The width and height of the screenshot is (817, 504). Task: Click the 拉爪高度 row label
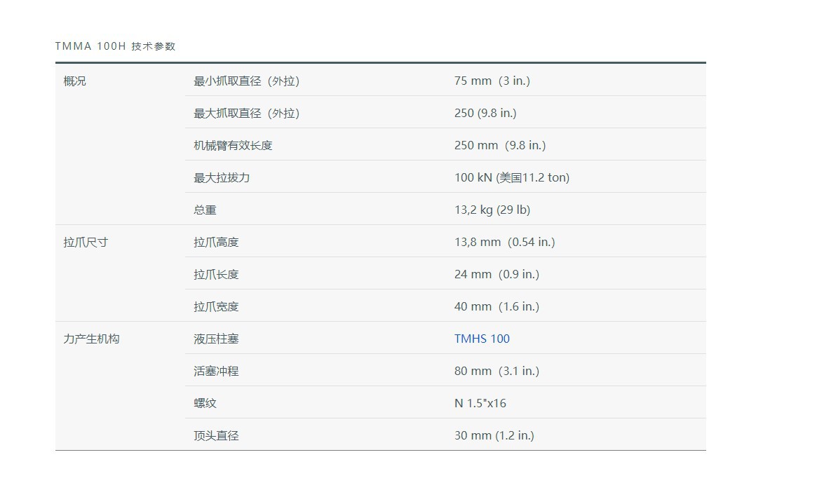[216, 242]
